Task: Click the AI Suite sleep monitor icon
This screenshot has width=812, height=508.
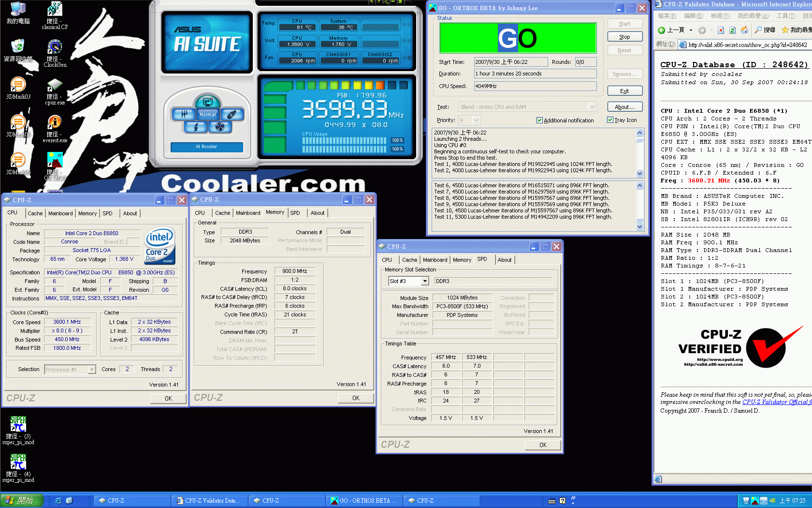Action: click(208, 102)
